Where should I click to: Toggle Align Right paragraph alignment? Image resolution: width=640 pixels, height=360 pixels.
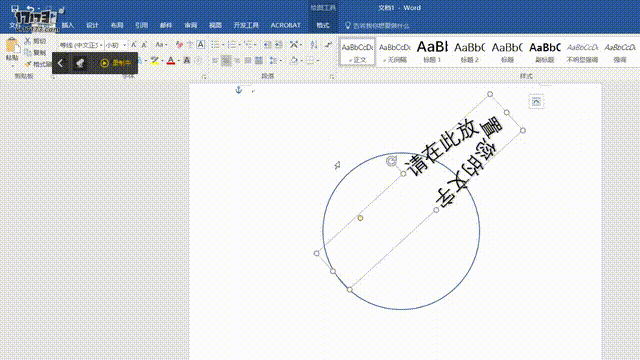(237, 60)
